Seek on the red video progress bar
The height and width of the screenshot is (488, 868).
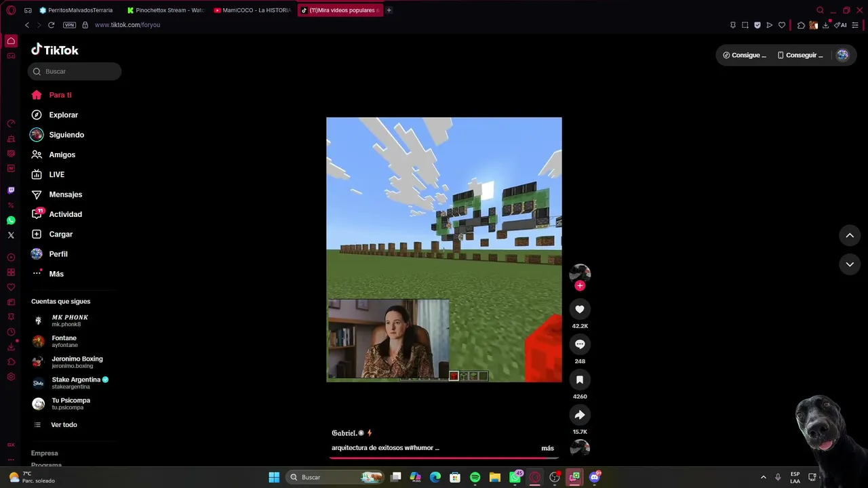point(444,457)
